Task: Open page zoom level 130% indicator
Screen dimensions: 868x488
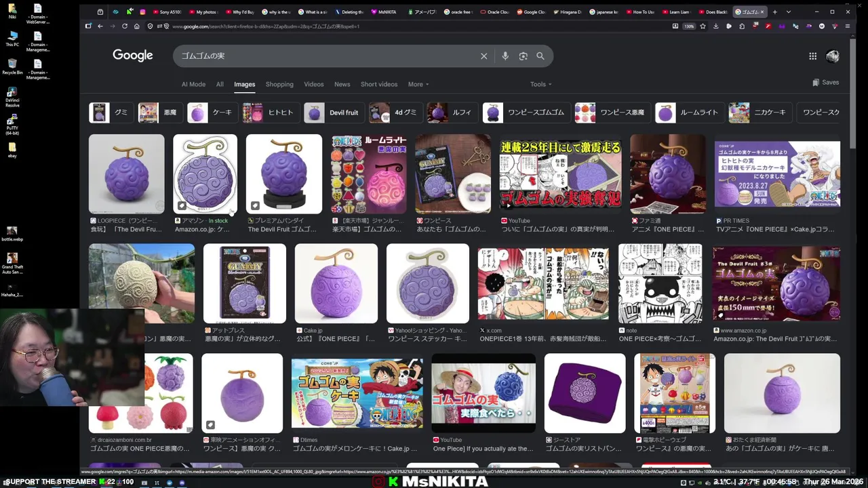Action: 689,26
